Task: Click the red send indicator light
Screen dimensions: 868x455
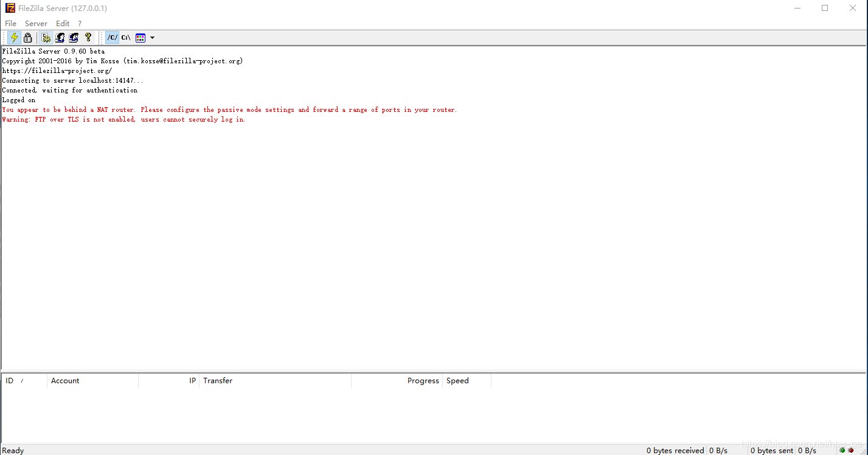Action: (x=851, y=451)
